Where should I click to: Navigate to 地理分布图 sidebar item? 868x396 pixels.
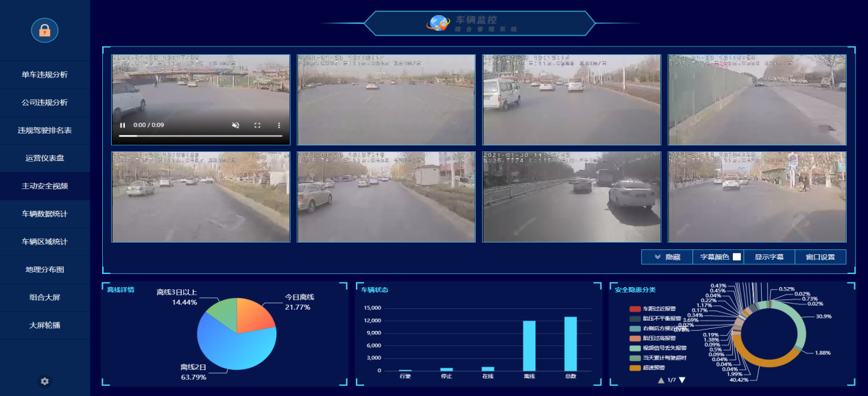click(45, 269)
